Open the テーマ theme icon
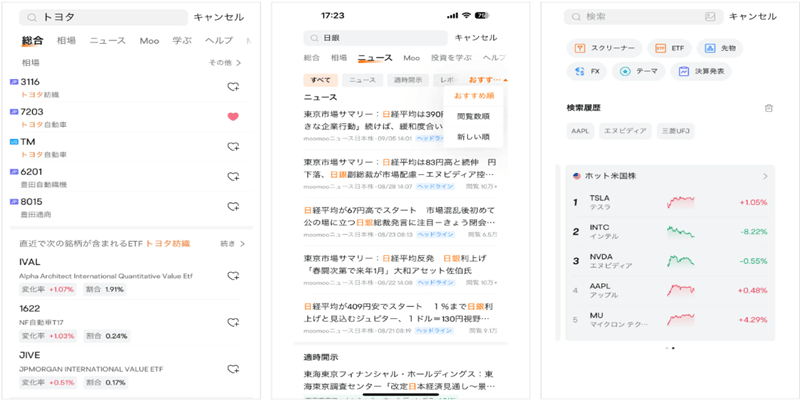The width and height of the screenshot is (800, 400). click(x=625, y=71)
